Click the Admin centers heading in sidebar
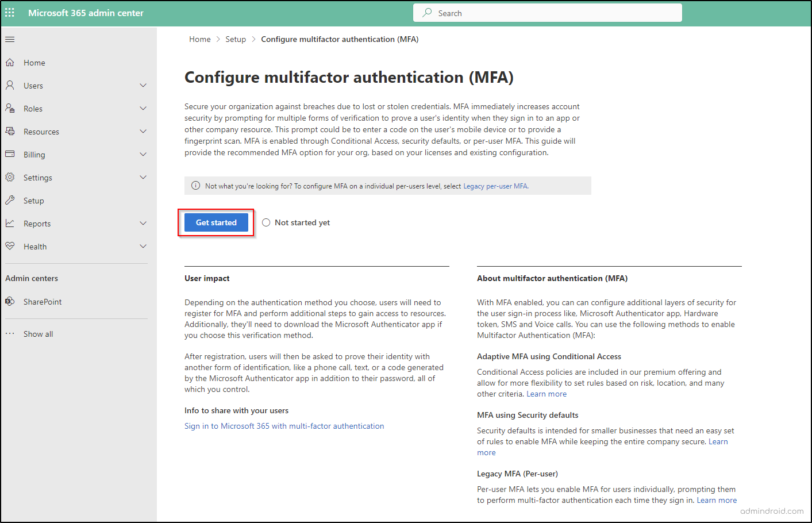 (x=32, y=278)
